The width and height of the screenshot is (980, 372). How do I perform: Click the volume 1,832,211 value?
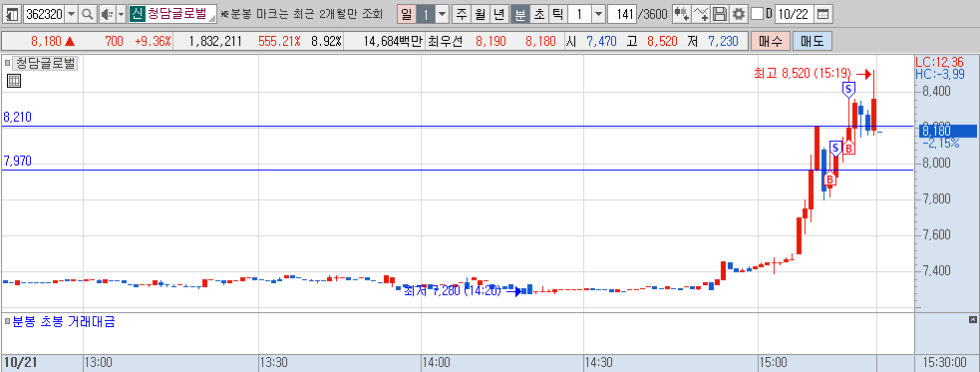(x=214, y=42)
